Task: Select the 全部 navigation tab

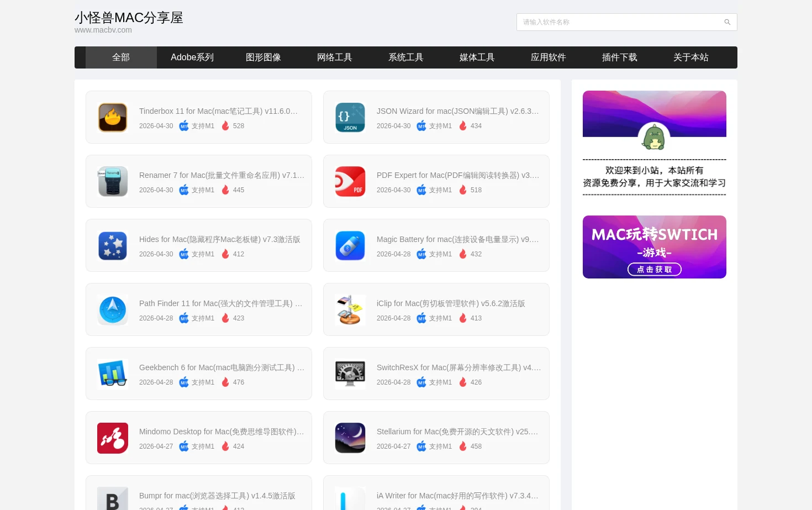Action: pos(121,57)
